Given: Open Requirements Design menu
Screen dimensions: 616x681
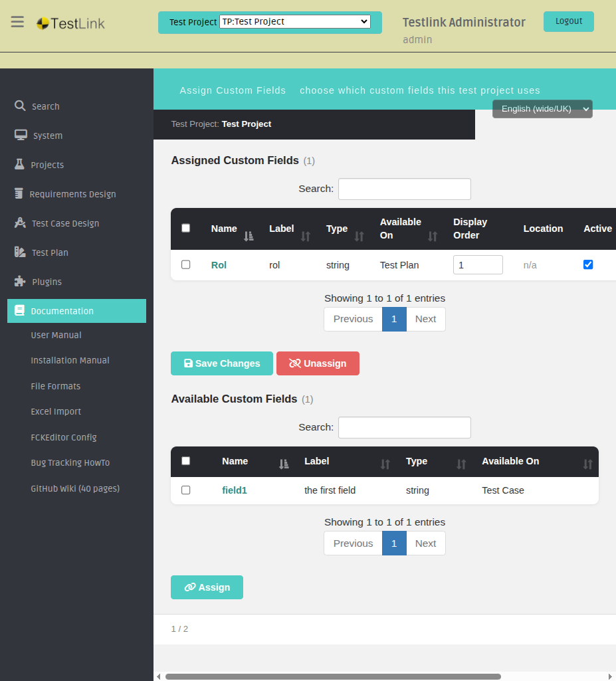Looking at the screenshot, I should pos(72,194).
